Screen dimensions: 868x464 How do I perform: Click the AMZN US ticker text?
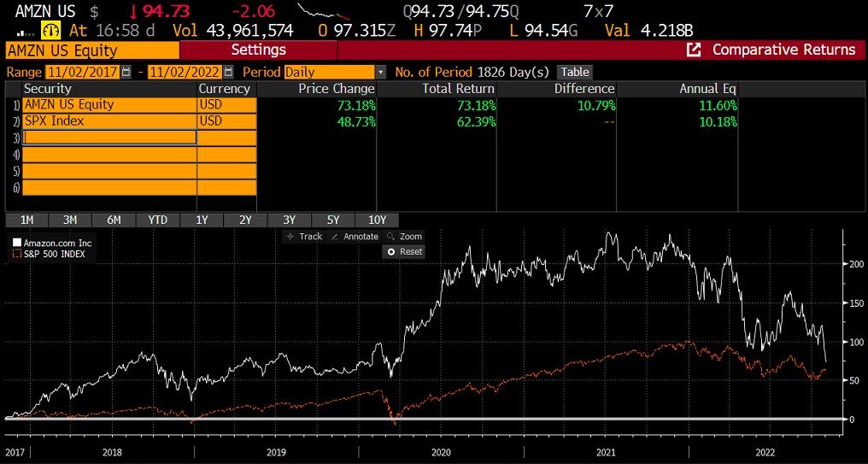point(45,10)
